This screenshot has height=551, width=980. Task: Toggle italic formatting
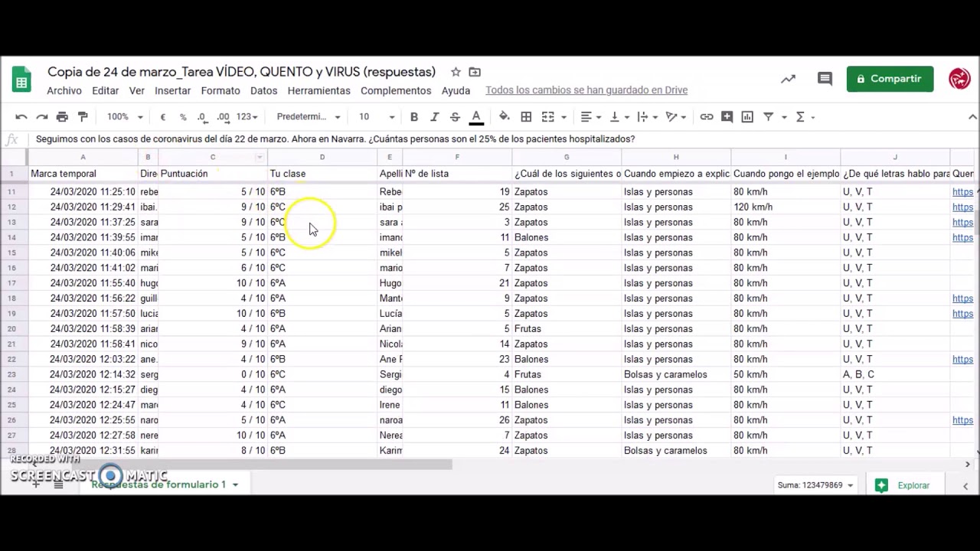[x=434, y=117]
